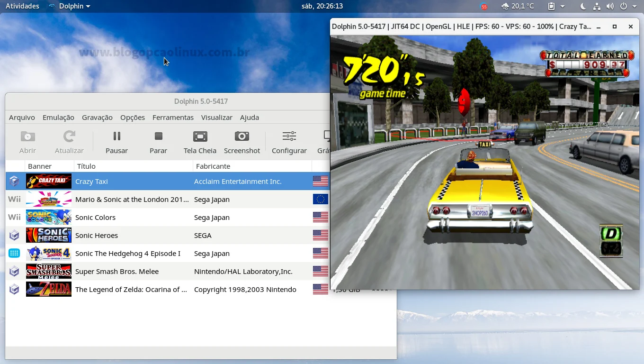The width and height of the screenshot is (644, 364).
Task: Click Acclaim Entertainment Inc. manufacturer cell
Action: [x=238, y=182]
